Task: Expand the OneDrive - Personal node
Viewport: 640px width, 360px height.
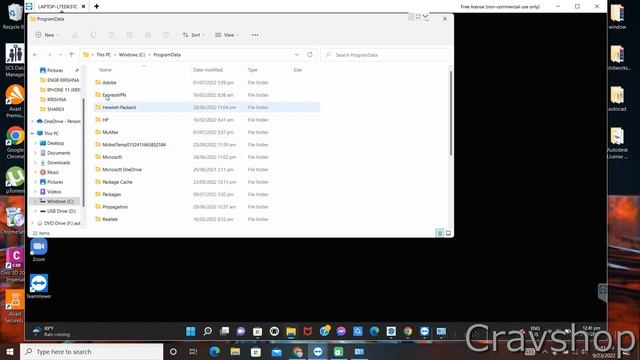Action: pyautogui.click(x=33, y=121)
